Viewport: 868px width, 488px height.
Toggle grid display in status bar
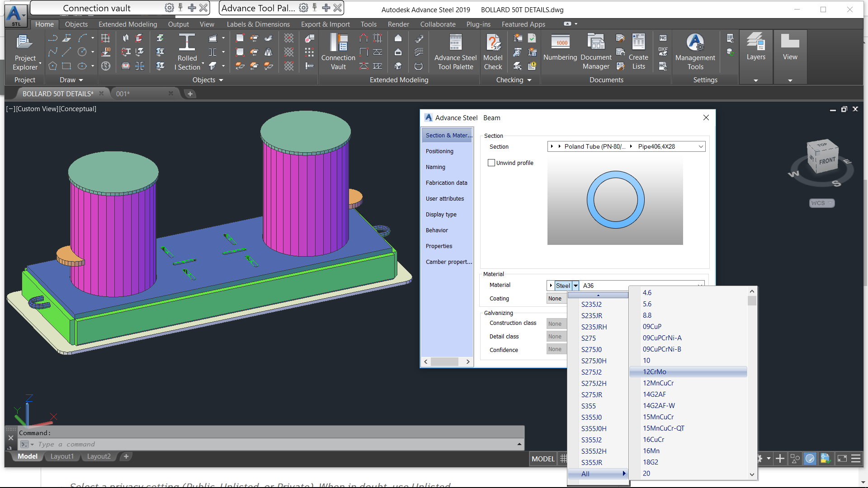[563, 459]
